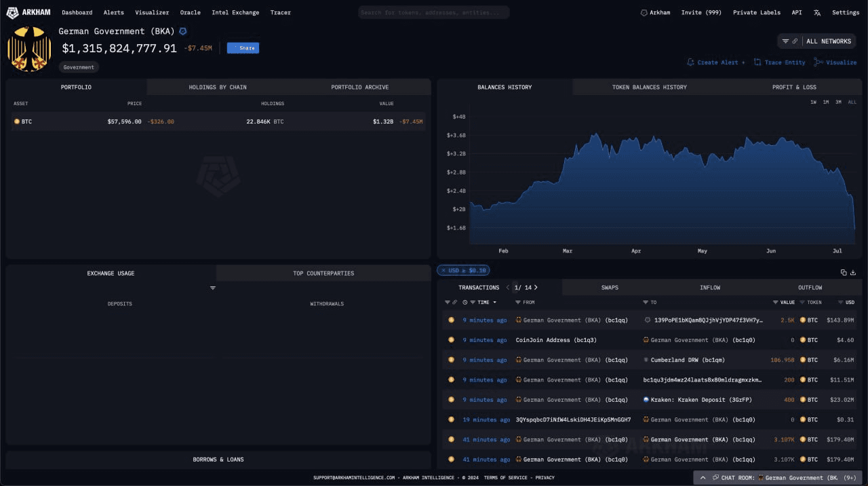Switch to the Holdings by Chain tab
The width and height of the screenshot is (868, 486).
[x=218, y=87]
